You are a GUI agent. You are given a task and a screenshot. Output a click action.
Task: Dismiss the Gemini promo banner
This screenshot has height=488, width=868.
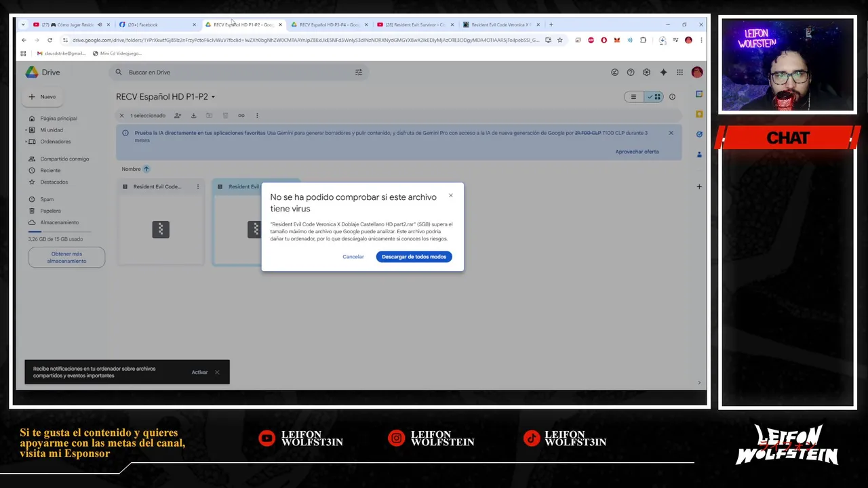click(x=671, y=133)
